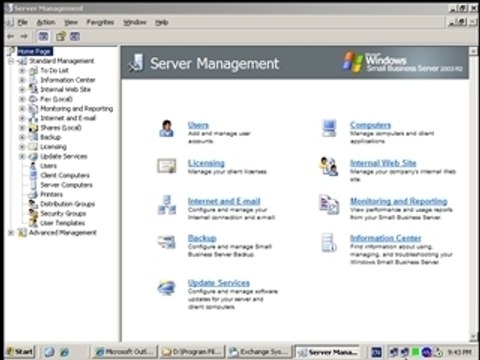The image size is (480, 360).
Task: Select Internet and E-mail tree node
Action: (68, 118)
